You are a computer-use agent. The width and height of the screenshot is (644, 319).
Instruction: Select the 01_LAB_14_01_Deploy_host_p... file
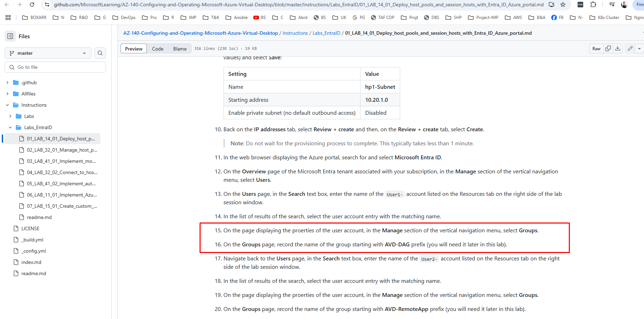pyautogui.click(x=53, y=139)
